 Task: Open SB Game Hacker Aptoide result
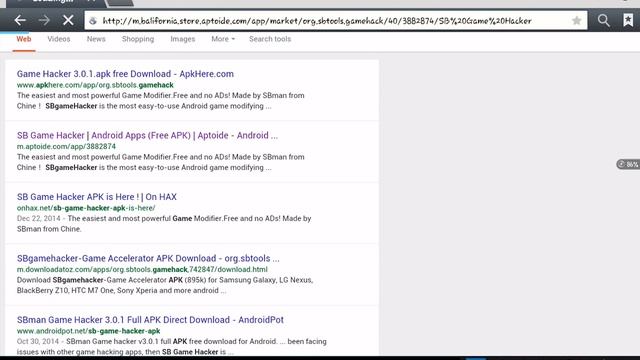click(x=147, y=136)
